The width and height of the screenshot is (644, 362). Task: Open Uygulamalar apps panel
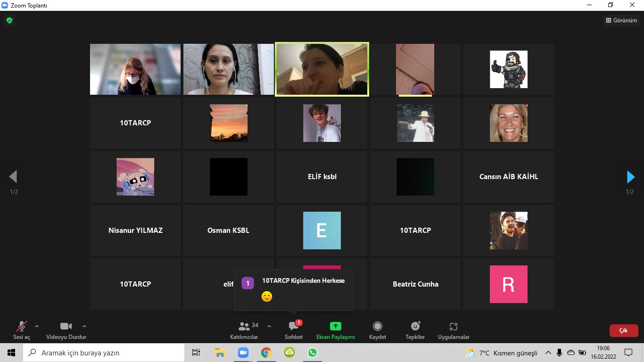(454, 330)
